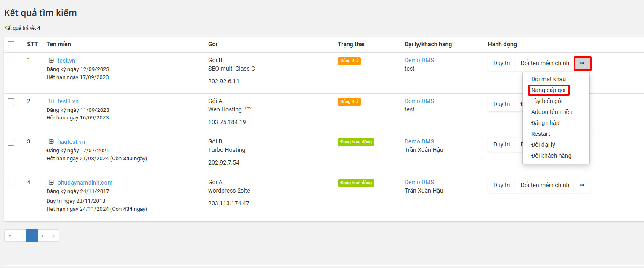Tick the select-all checkbox in table header
644x268 pixels.
click(x=11, y=45)
